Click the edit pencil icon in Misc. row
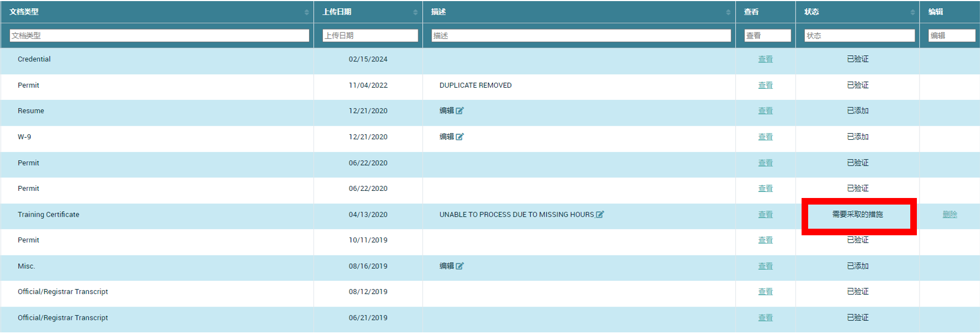 460,266
